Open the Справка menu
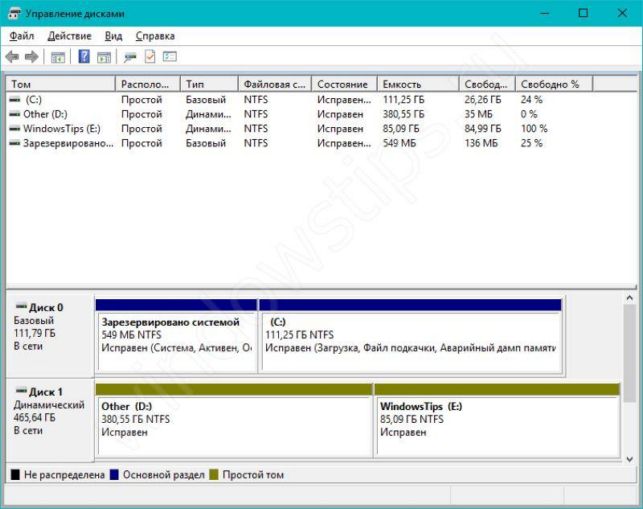The image size is (643, 509). coord(155,36)
